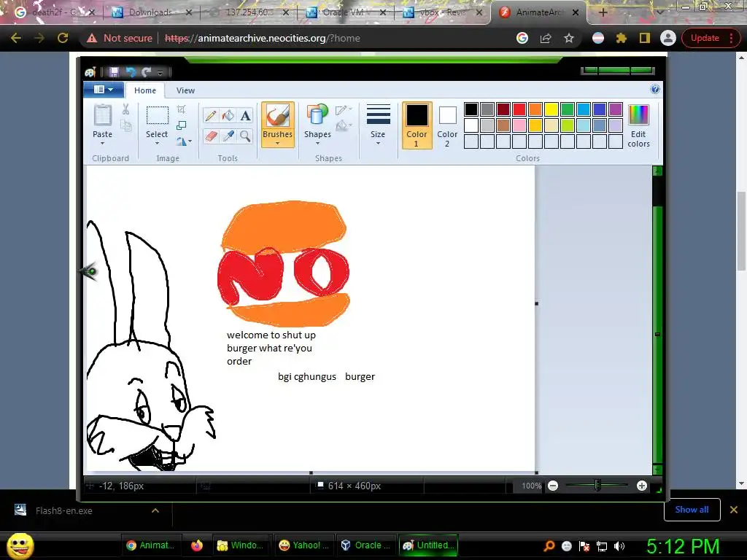747x560 pixels.
Task: Select the Text tool
Action: (x=245, y=115)
